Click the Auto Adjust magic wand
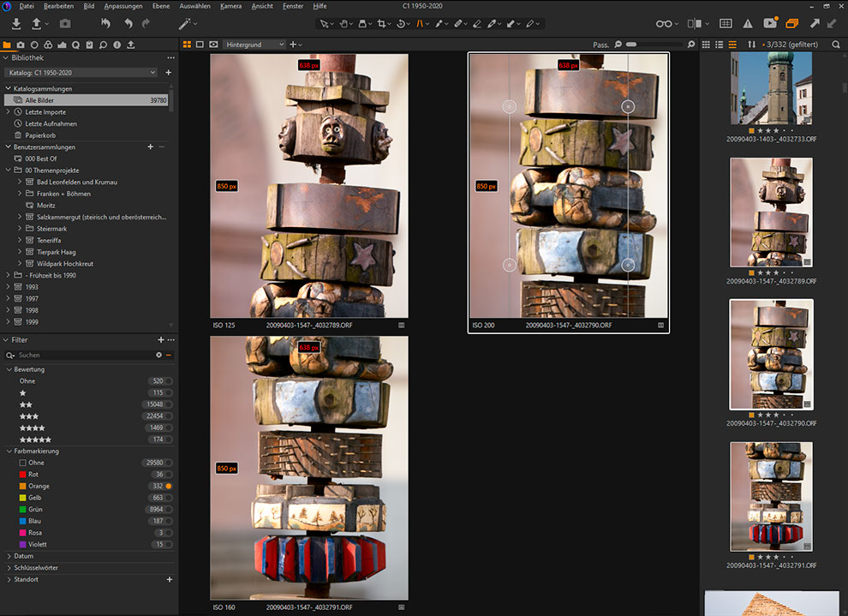The height and width of the screenshot is (616, 848). click(184, 24)
